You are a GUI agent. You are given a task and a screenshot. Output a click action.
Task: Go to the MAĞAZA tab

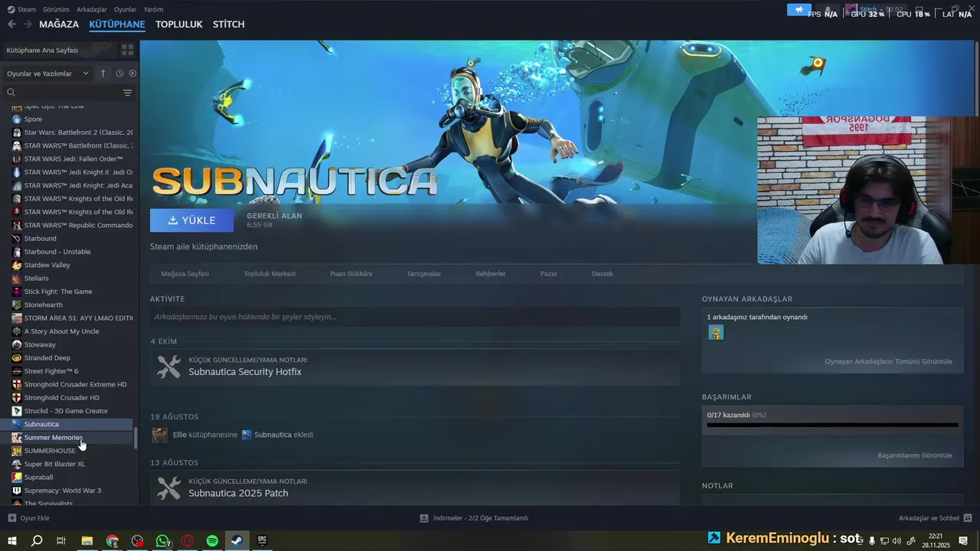pyautogui.click(x=59, y=24)
